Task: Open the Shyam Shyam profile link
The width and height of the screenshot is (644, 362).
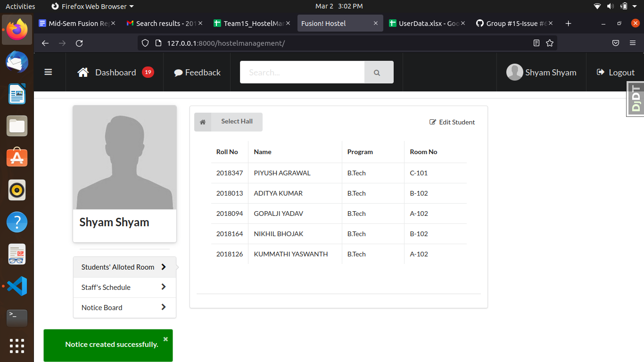Action: 541,72
